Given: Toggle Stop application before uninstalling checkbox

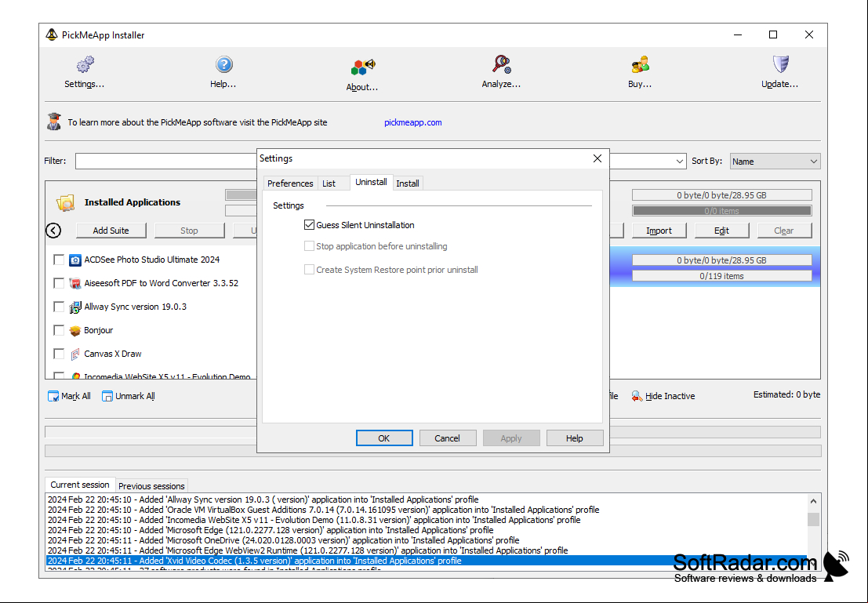Looking at the screenshot, I should pyautogui.click(x=309, y=246).
